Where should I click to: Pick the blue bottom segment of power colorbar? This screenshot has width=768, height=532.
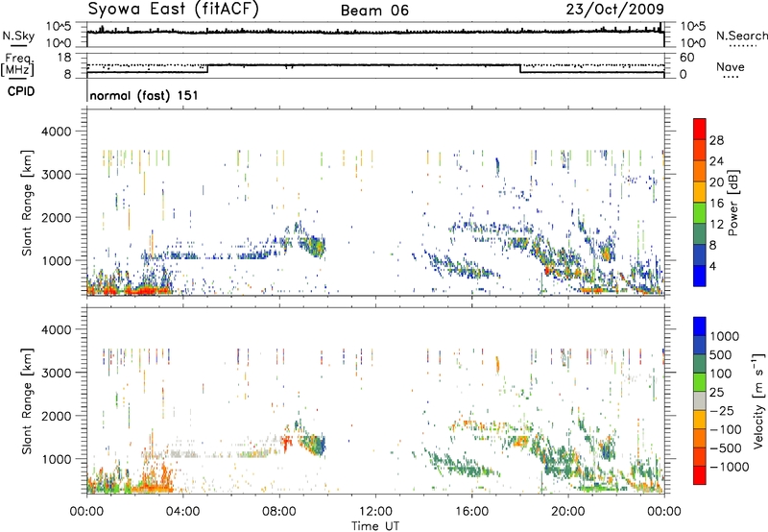[x=700, y=276]
